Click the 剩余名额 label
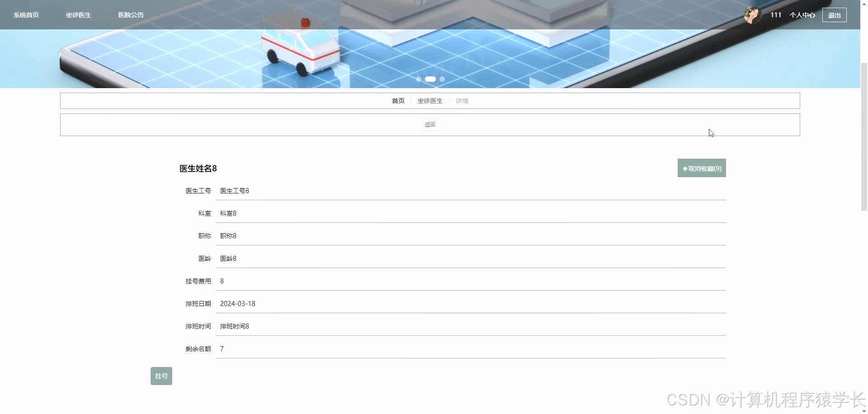Image resolution: width=868 pixels, height=414 pixels. (x=198, y=349)
